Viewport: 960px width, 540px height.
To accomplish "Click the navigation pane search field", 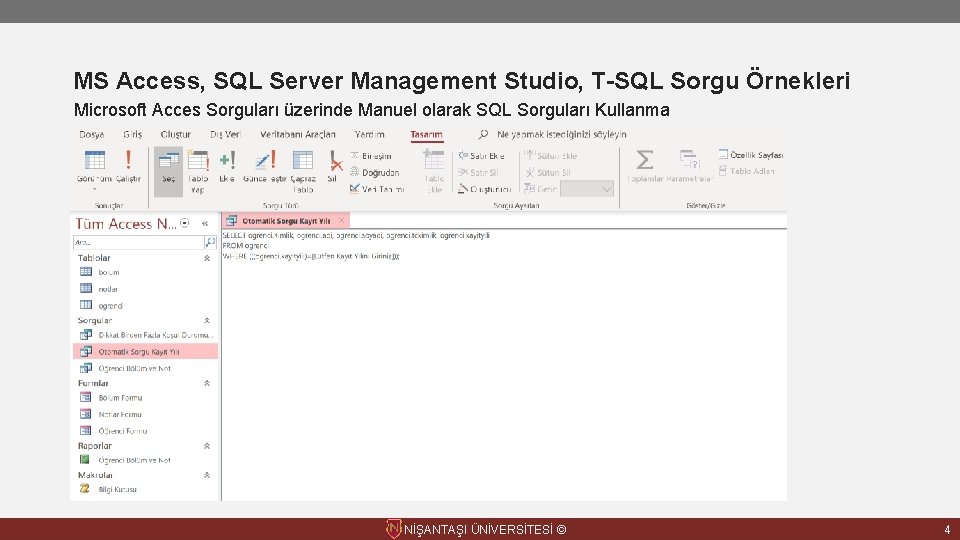I will point(138,242).
